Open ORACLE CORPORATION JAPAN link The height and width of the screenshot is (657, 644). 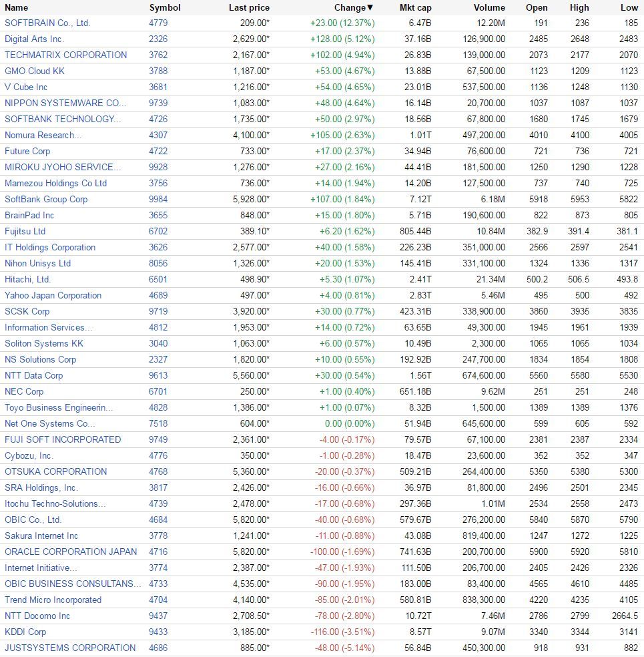point(71,552)
